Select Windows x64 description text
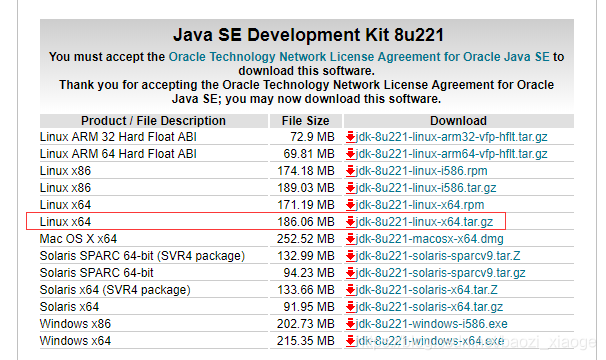Image resolution: width=606 pixels, height=360 pixels. 75,341
